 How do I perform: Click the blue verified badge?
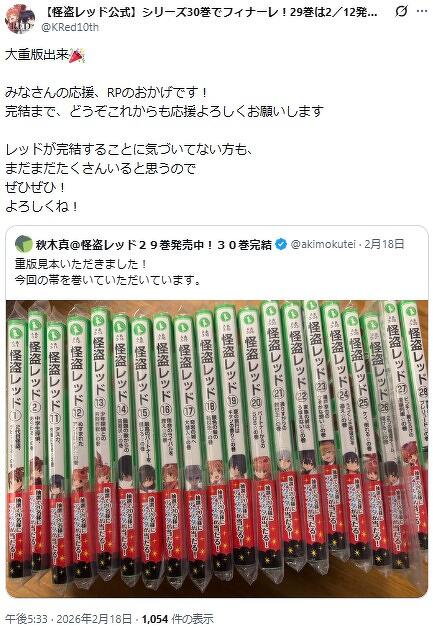(281, 244)
